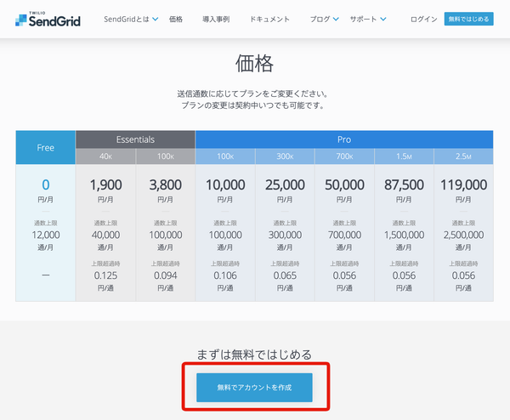The width and height of the screenshot is (510, 420).
Task: Click the 0.125 overage rate
Action: (105, 275)
